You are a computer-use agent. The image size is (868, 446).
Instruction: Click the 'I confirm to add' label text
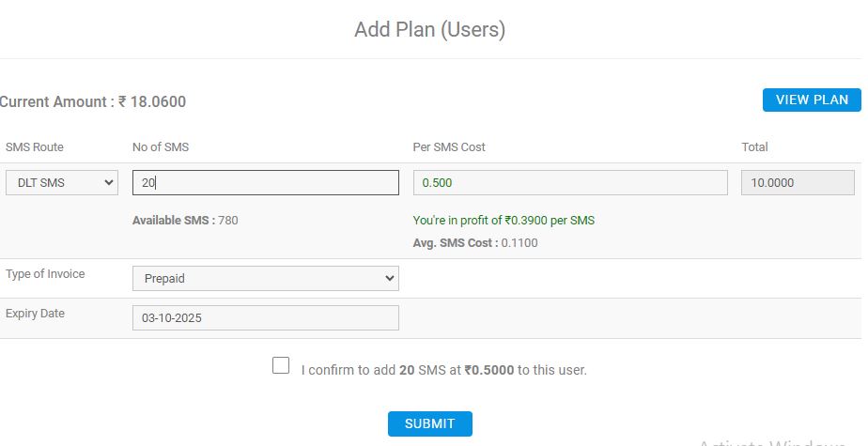click(x=443, y=370)
